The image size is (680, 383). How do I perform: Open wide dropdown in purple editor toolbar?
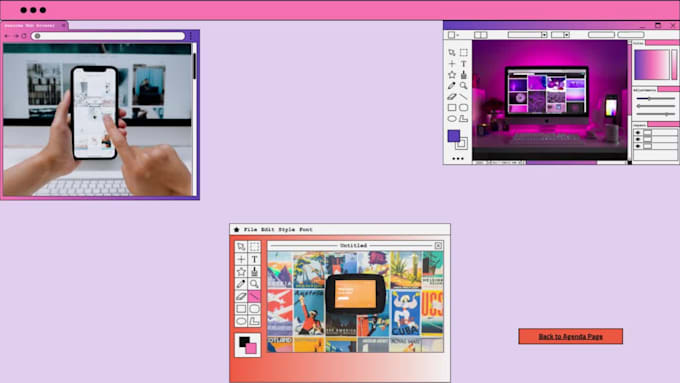527,35
